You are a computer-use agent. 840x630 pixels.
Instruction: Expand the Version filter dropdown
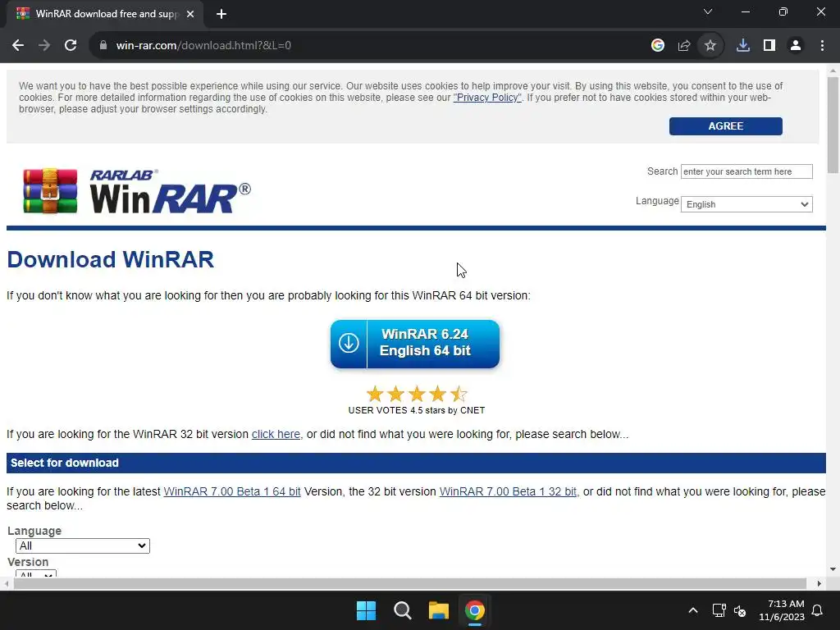36,573
